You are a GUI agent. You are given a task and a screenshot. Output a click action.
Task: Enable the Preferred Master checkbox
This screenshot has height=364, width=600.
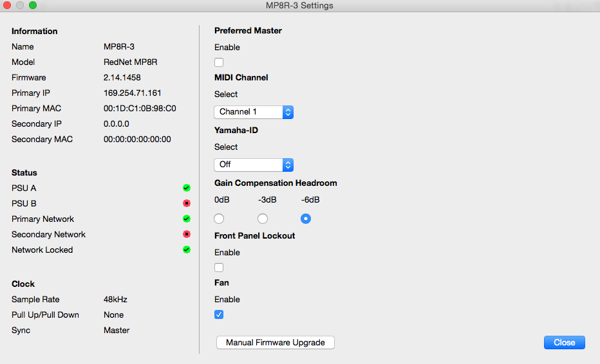[219, 62]
